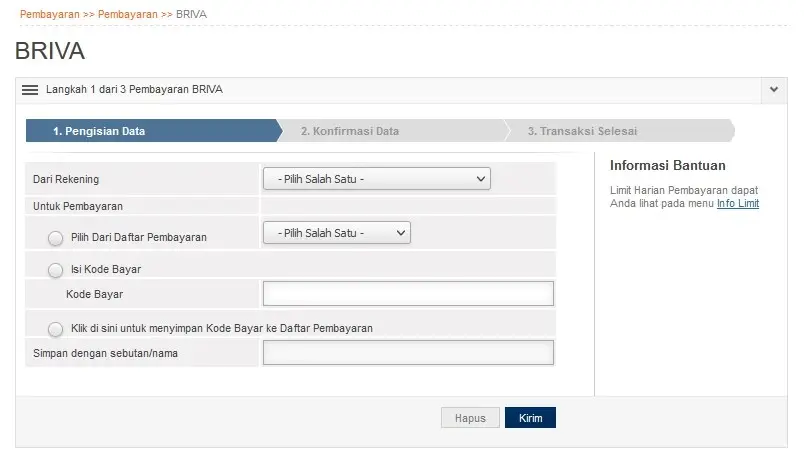Click the Informasi Bantuan heading

click(x=668, y=165)
